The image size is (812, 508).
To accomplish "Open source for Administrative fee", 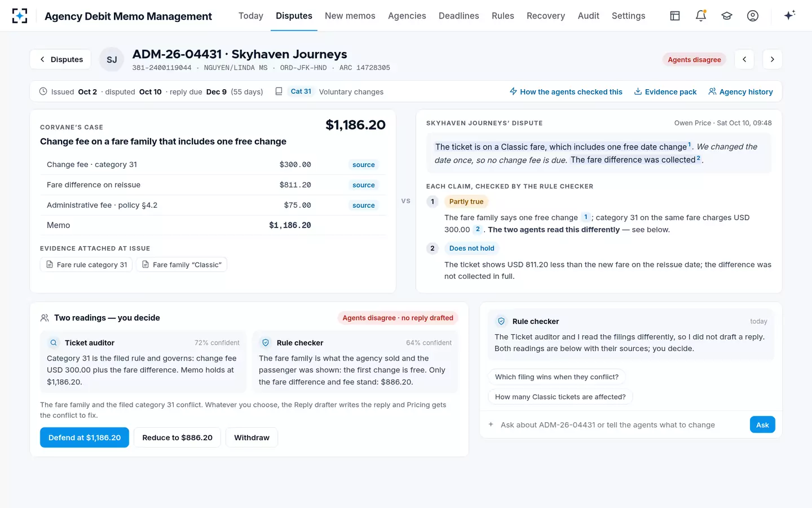I will pyautogui.click(x=364, y=205).
